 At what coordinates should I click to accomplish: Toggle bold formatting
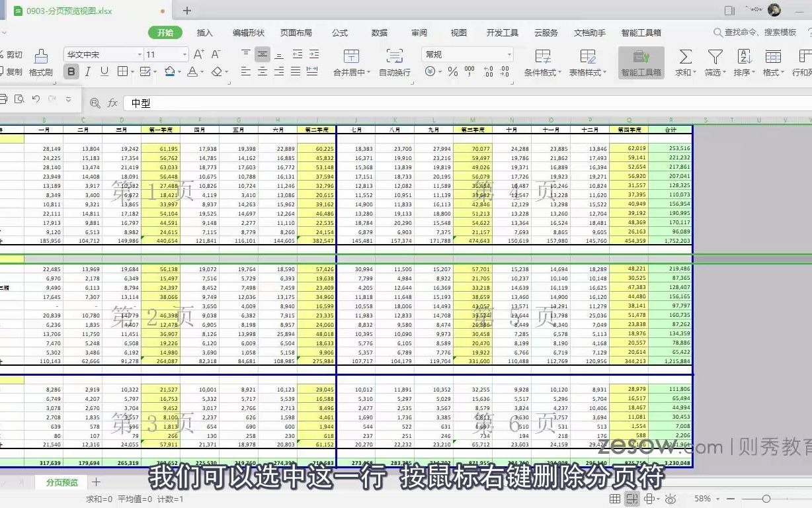click(71, 71)
